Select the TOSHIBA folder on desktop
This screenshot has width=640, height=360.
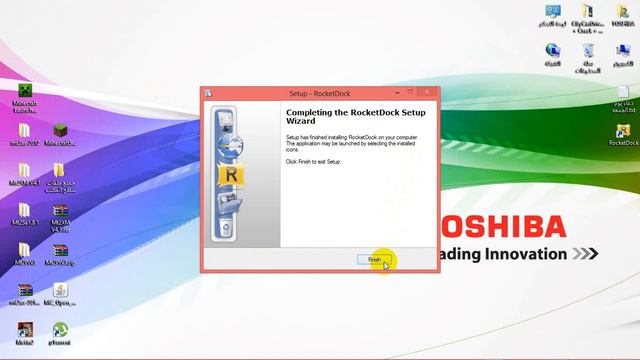coord(623,16)
